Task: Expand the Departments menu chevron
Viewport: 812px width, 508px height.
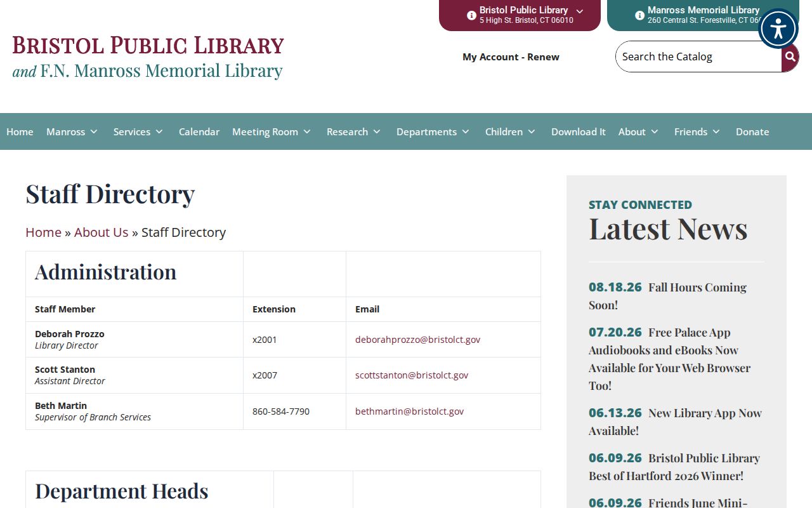Action: click(466, 131)
